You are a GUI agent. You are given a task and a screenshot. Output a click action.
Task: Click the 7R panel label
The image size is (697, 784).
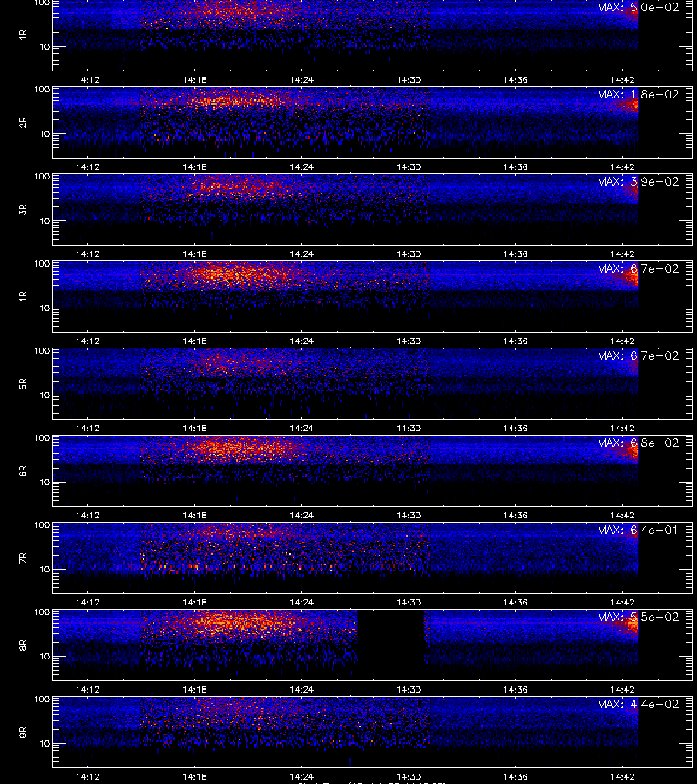tap(23, 558)
